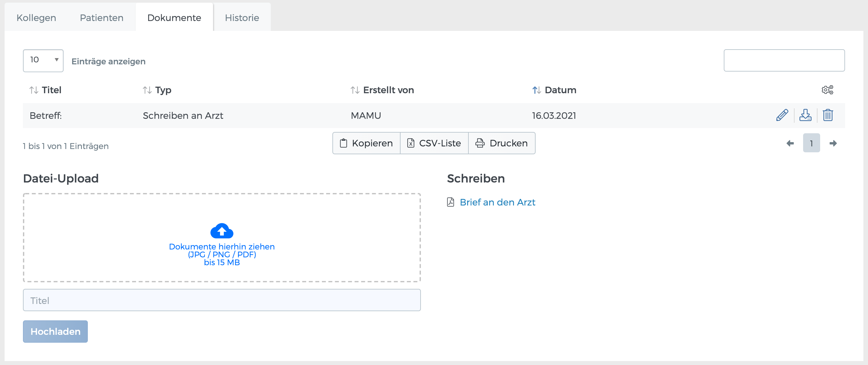Click the Titel input field
868x365 pixels.
(221, 300)
